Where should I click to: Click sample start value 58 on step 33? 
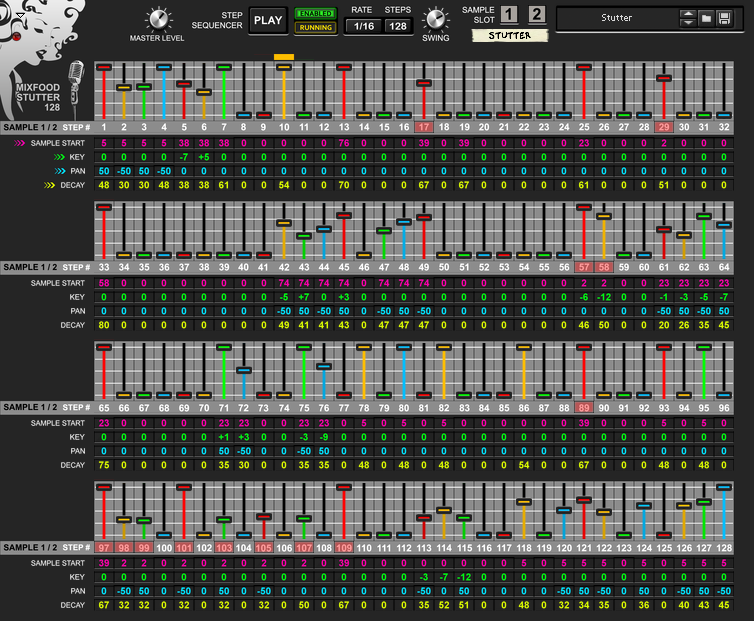click(x=104, y=283)
